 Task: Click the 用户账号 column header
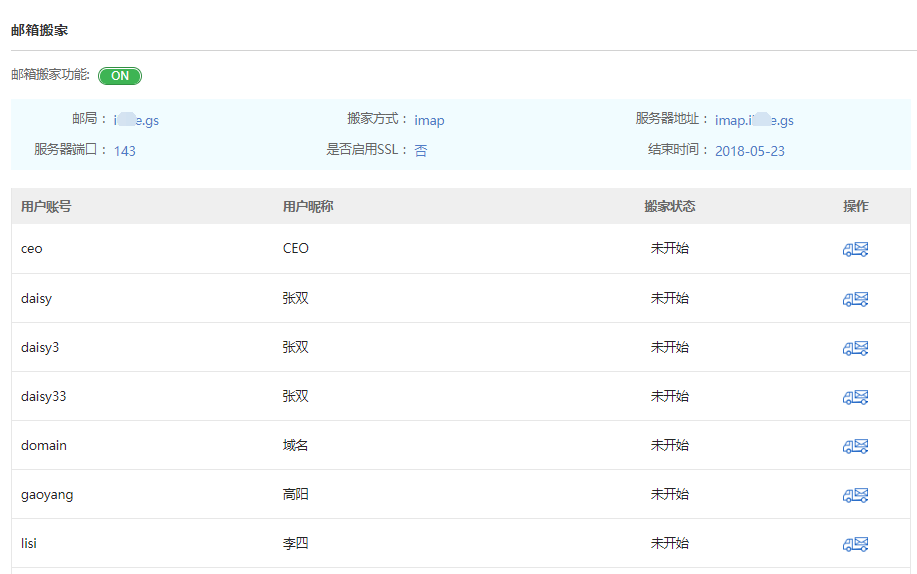46,207
